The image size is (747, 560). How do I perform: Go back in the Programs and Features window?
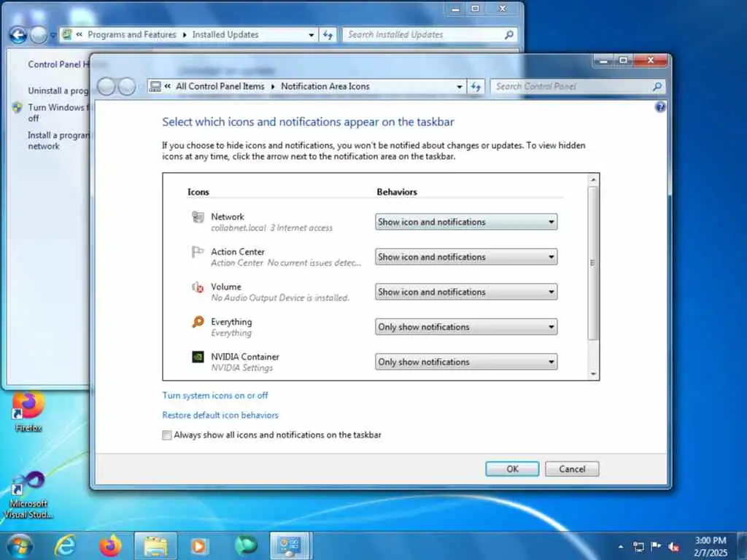[18, 35]
